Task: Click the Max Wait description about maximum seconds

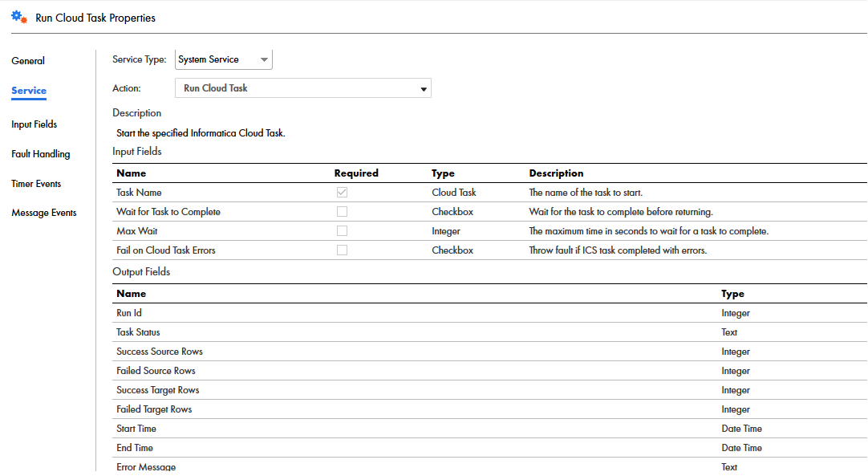Action: coord(649,231)
